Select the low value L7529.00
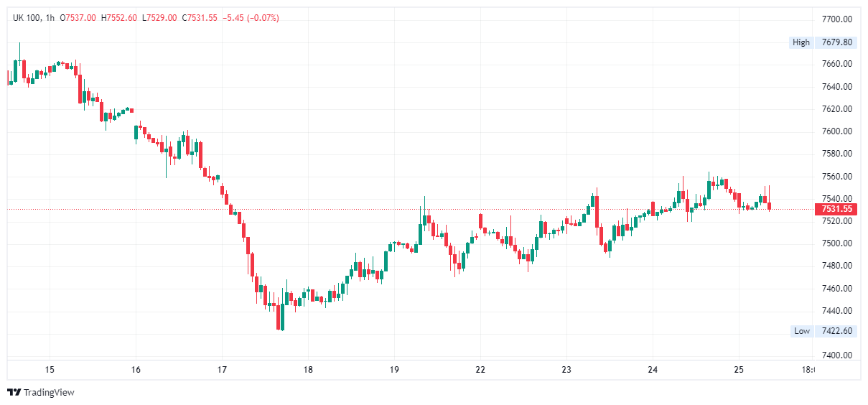This screenshot has width=868, height=405. click(159, 17)
